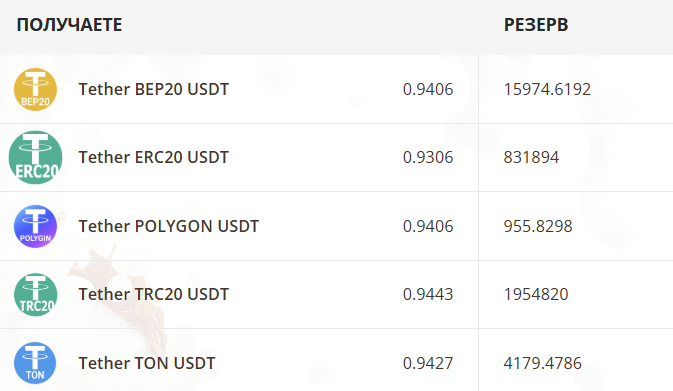The height and width of the screenshot is (391, 673).
Task: Choose Tether TRC20 USDT currency name
Action: pyautogui.click(x=154, y=294)
